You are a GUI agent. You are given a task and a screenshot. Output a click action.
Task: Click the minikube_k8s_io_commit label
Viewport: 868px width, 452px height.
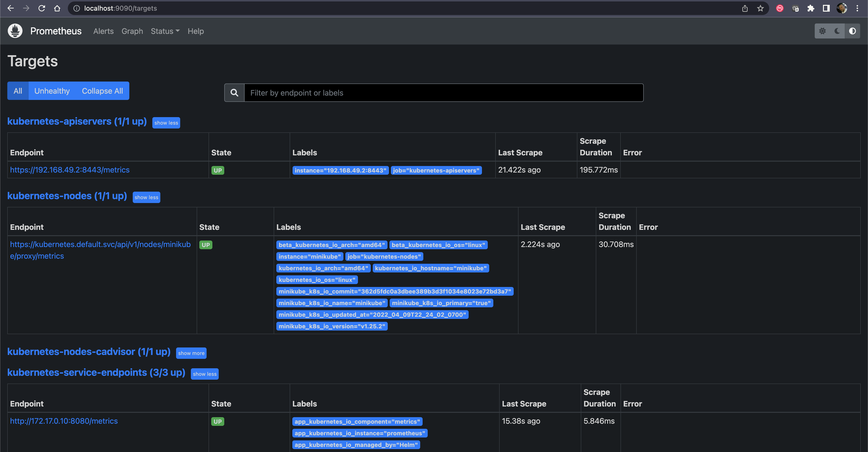tap(395, 292)
